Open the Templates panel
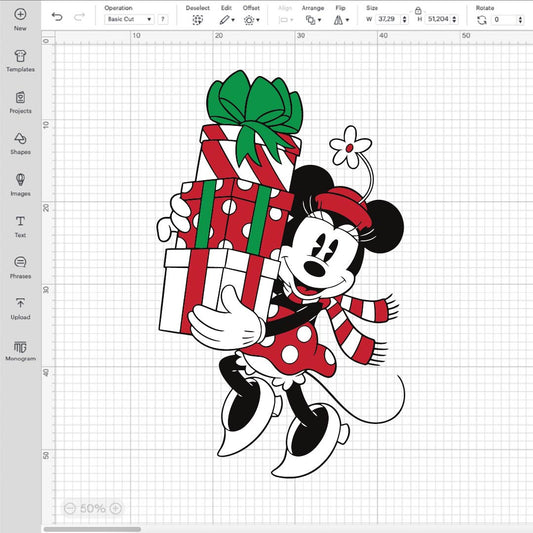 point(20,61)
